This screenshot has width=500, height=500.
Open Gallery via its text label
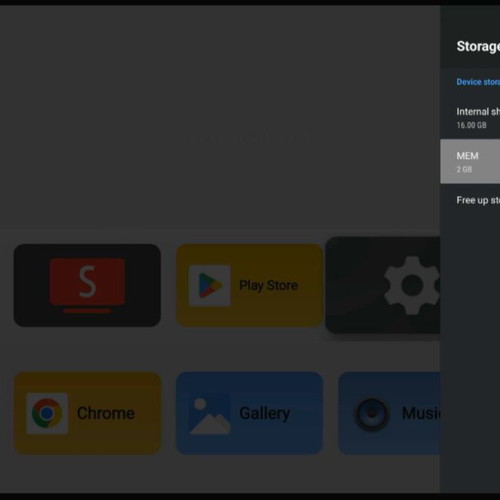tap(265, 414)
